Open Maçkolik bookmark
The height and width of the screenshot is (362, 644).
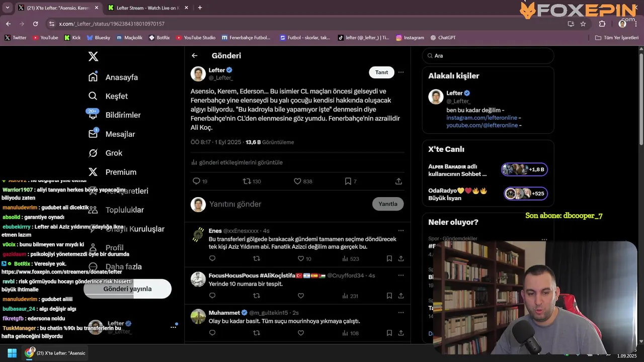pos(129,38)
